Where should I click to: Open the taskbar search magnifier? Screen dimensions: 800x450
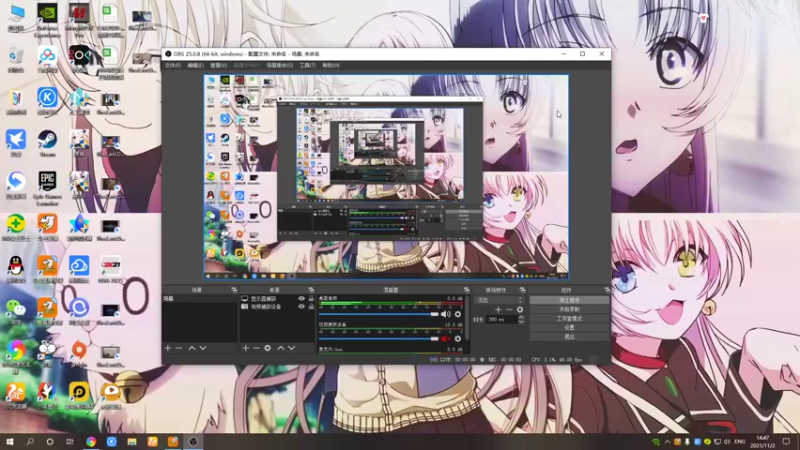[x=30, y=441]
